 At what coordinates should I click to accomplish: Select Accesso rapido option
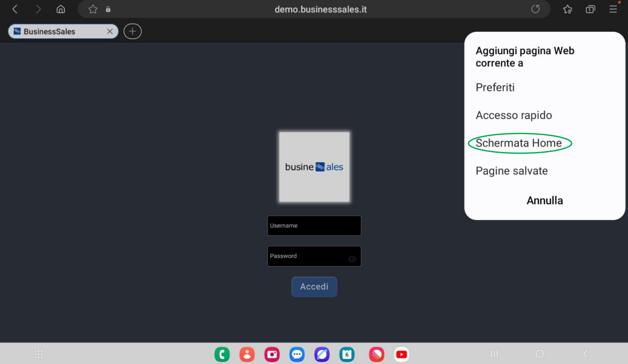tap(513, 115)
